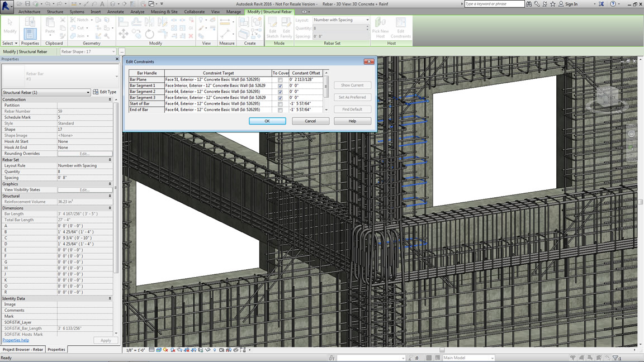Open the Main Model design options dropdown
Screen dimensions: 644x362
pyautogui.click(x=468, y=358)
